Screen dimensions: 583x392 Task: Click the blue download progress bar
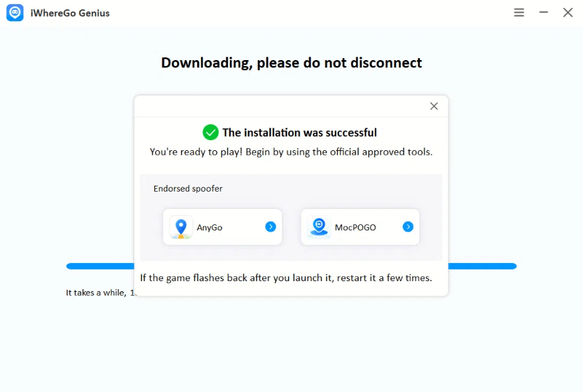100,266
